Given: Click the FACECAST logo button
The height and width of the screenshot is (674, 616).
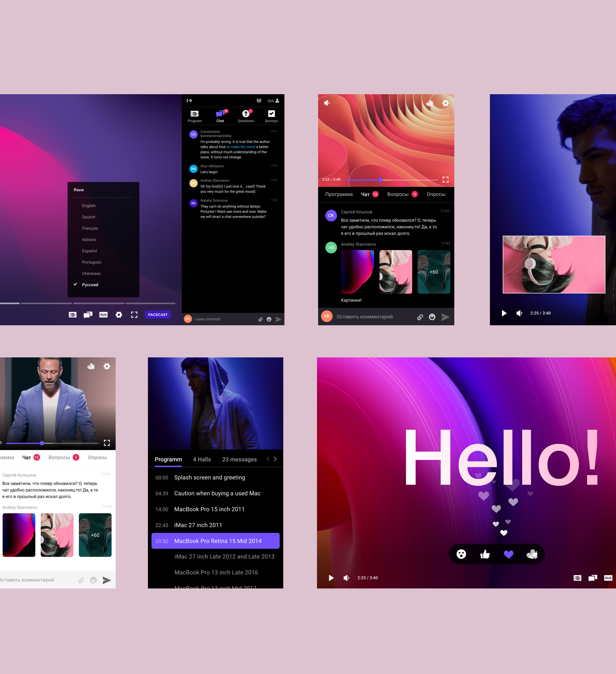Looking at the screenshot, I should pos(158,315).
